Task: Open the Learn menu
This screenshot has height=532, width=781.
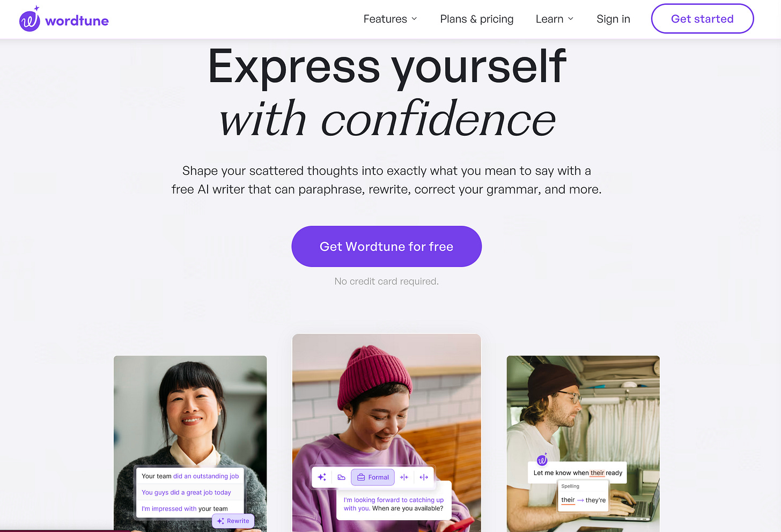Action: [555, 19]
